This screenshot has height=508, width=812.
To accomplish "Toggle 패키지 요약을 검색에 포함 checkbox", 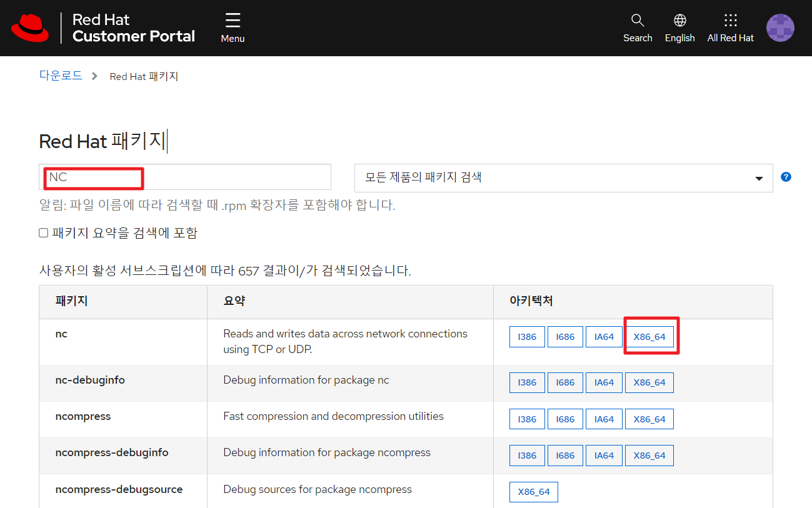I will click(43, 233).
